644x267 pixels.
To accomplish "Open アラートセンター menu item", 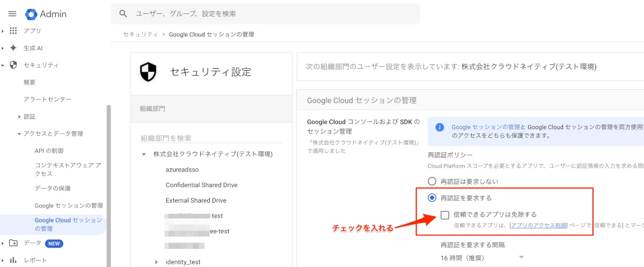I will [x=47, y=99].
